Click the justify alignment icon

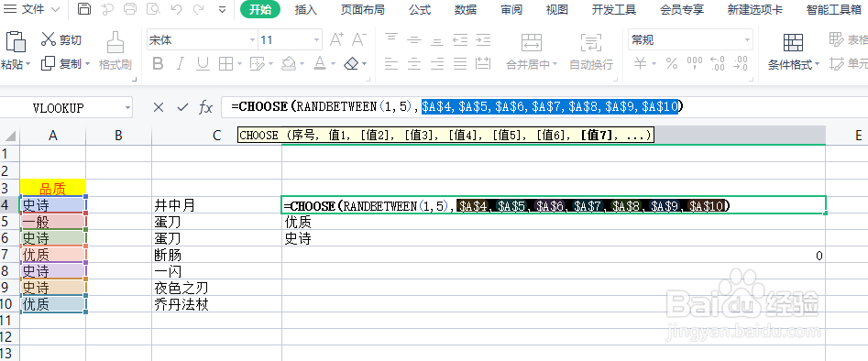click(460, 64)
